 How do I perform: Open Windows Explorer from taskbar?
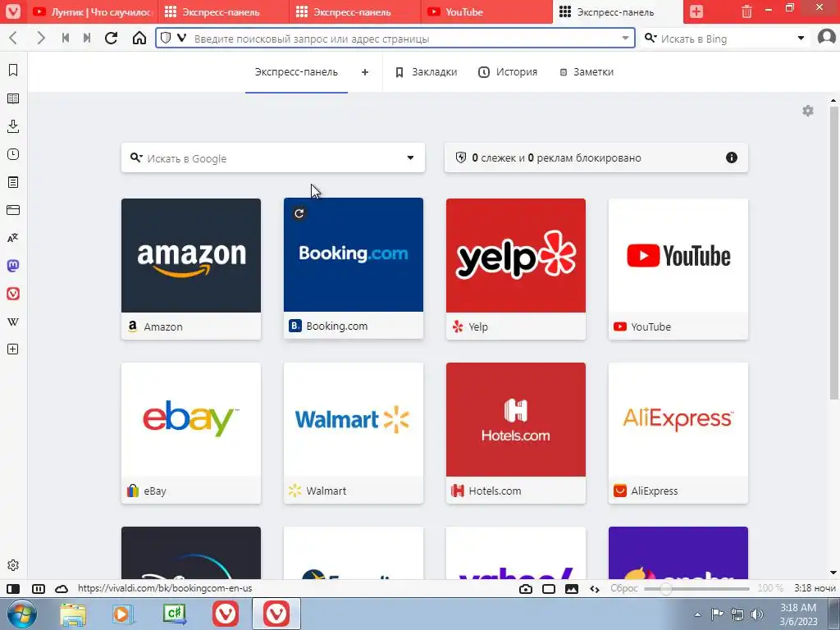click(73, 614)
